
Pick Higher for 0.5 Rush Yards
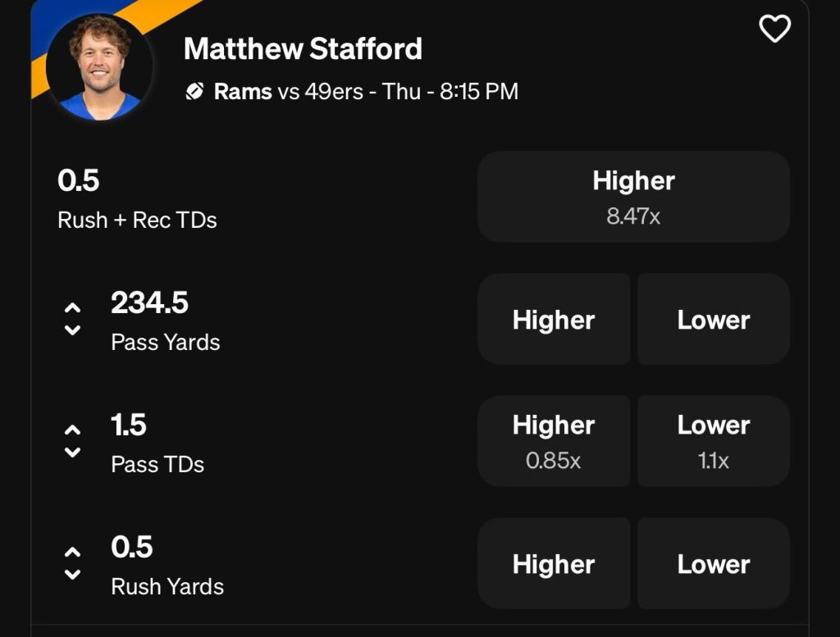click(554, 563)
